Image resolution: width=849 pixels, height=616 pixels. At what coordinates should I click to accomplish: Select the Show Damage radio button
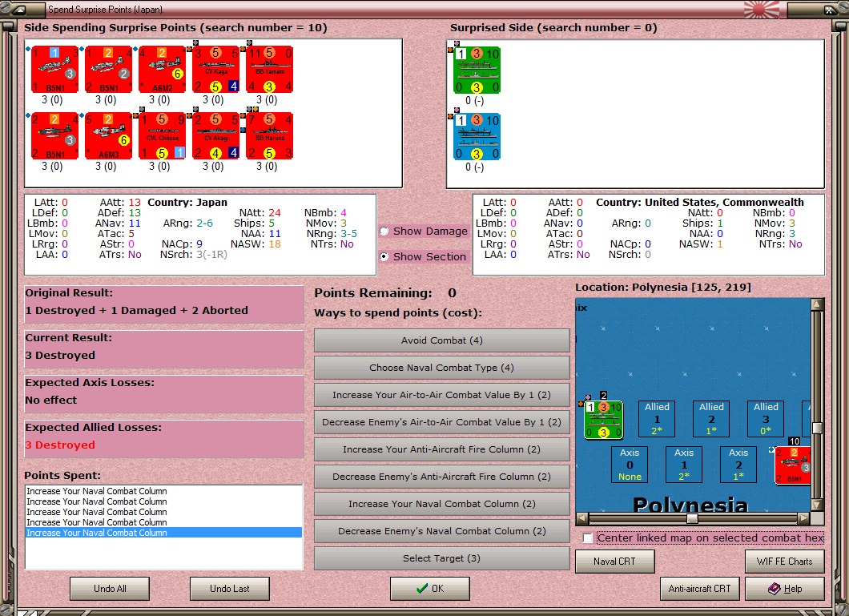384,232
